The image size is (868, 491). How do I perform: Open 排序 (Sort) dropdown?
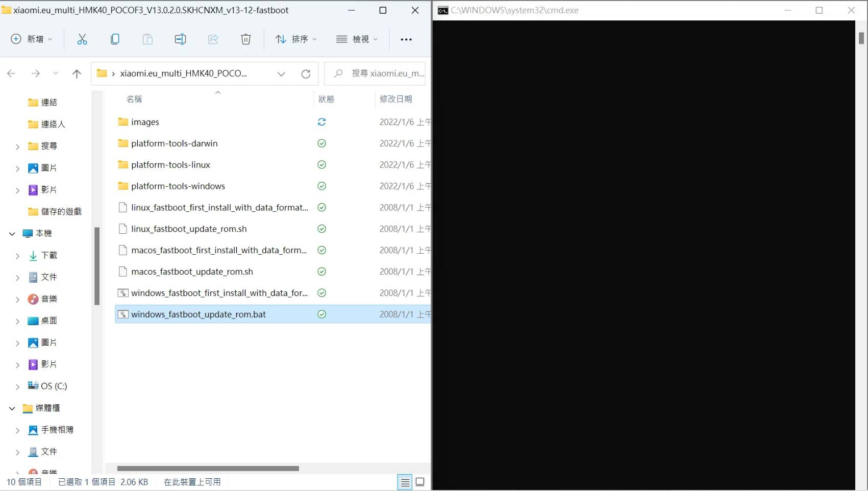pos(296,39)
